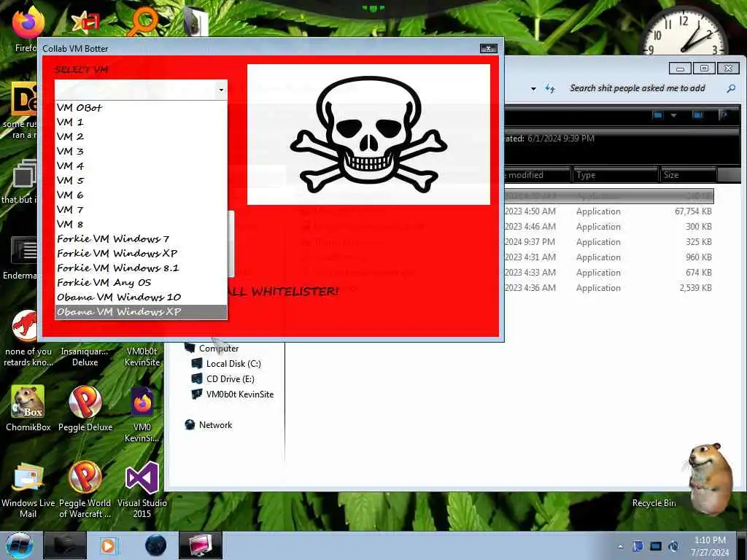Launch Peggle Deluxe from the desktop

click(x=85, y=408)
